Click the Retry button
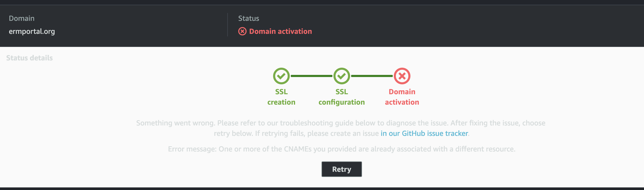The height and width of the screenshot is (190, 644). pos(342,169)
